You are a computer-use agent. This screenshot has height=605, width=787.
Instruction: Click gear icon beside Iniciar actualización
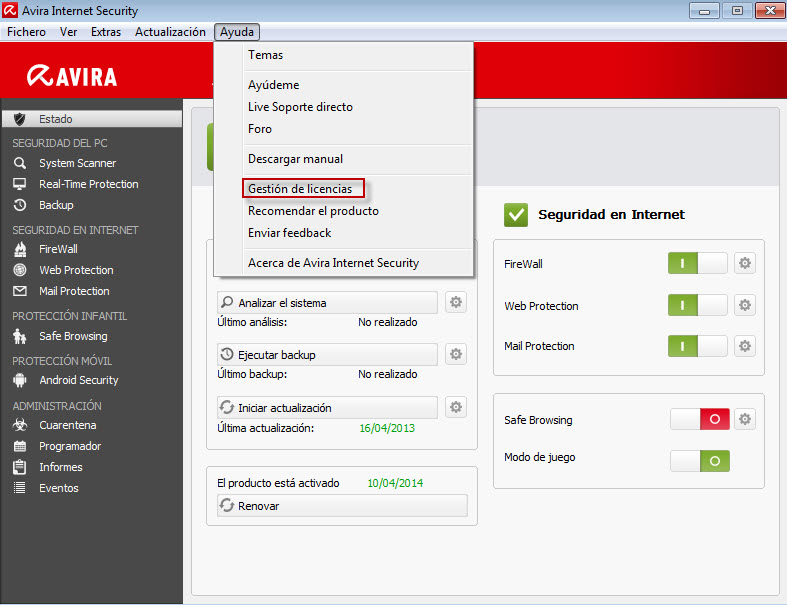point(456,407)
